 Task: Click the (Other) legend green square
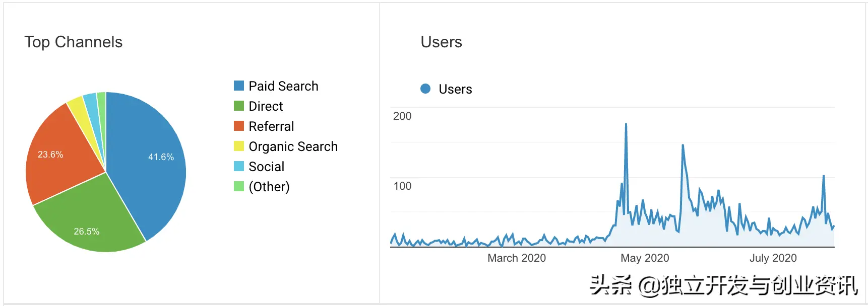click(x=239, y=186)
